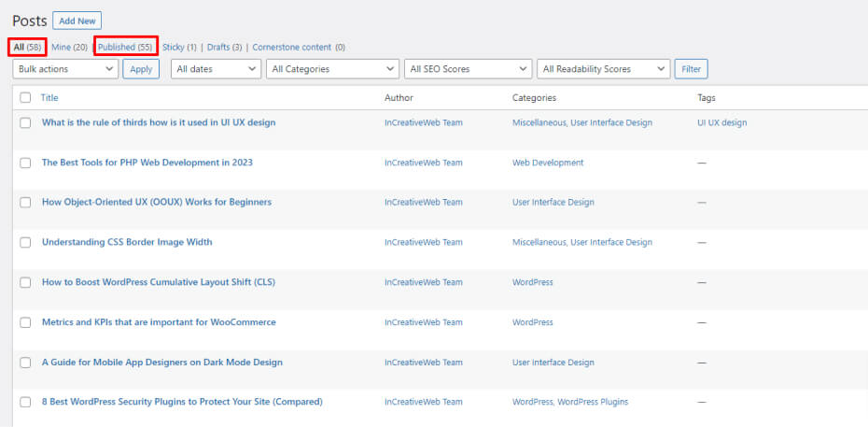Click User Interface Design on rule of thirds row
The image size is (868, 427).
611,122
